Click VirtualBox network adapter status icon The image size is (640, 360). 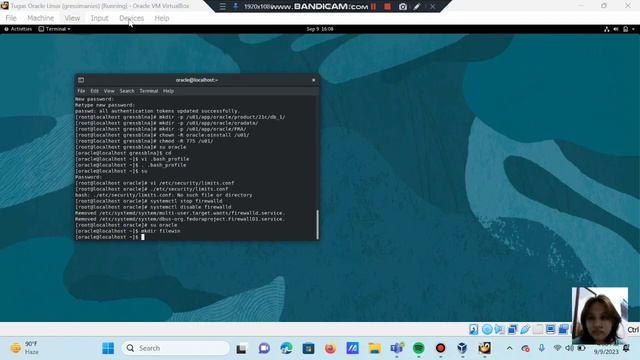pyautogui.click(x=512, y=329)
